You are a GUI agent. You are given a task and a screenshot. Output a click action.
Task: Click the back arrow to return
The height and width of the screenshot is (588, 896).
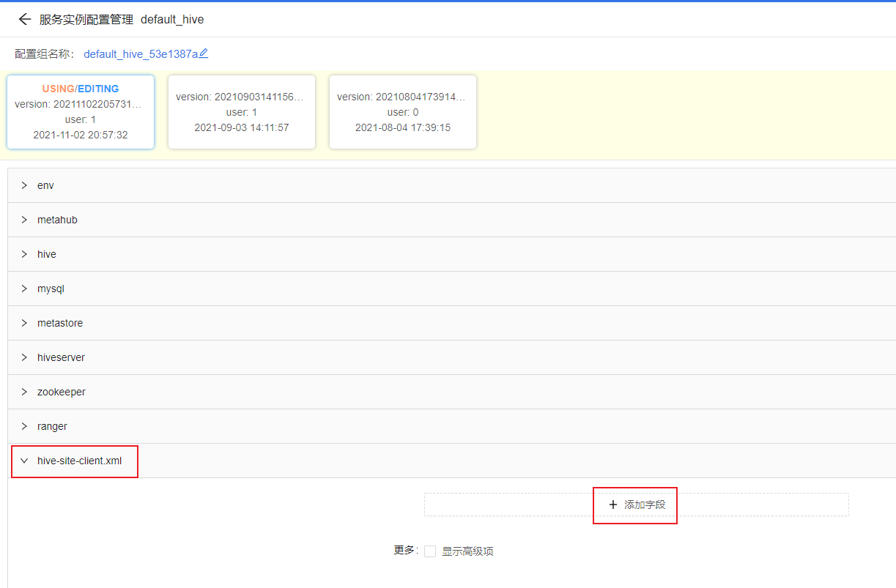point(24,19)
